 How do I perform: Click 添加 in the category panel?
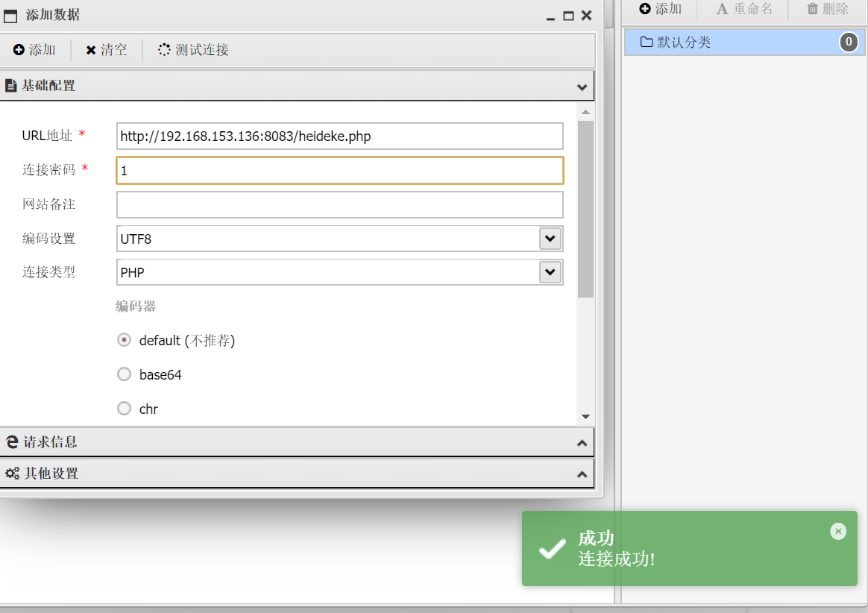pyautogui.click(x=660, y=9)
